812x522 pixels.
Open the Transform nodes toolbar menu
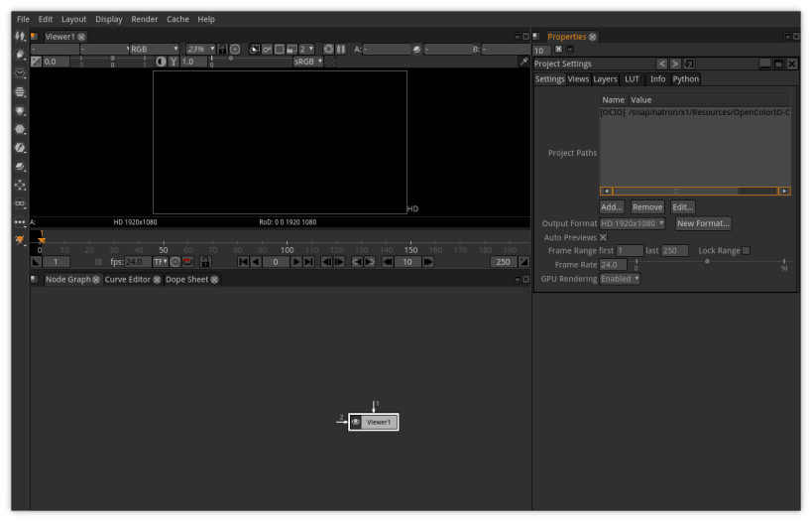(x=20, y=185)
